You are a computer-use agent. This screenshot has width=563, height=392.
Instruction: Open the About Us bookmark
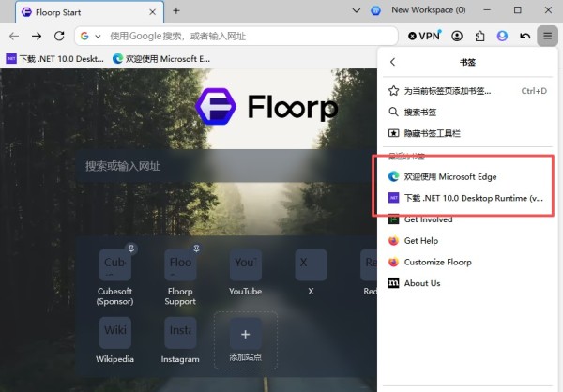pyautogui.click(x=468, y=283)
